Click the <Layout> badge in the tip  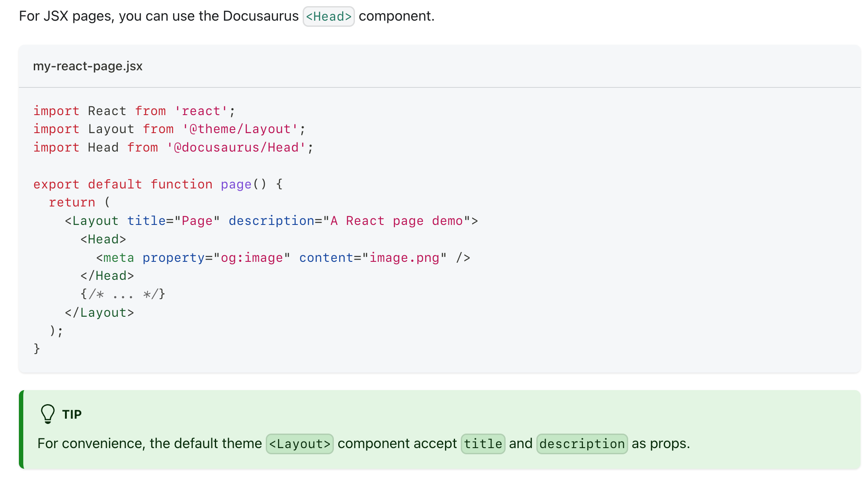(x=300, y=444)
